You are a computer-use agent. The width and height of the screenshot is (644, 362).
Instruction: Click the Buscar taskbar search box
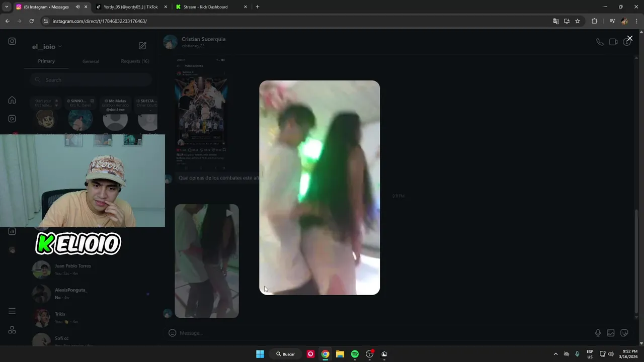pyautogui.click(x=285, y=354)
